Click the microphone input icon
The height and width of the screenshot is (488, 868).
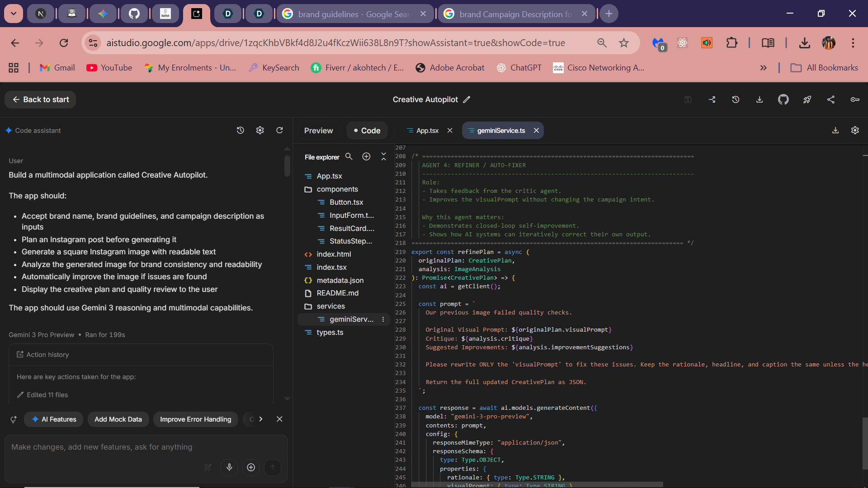[x=229, y=467]
